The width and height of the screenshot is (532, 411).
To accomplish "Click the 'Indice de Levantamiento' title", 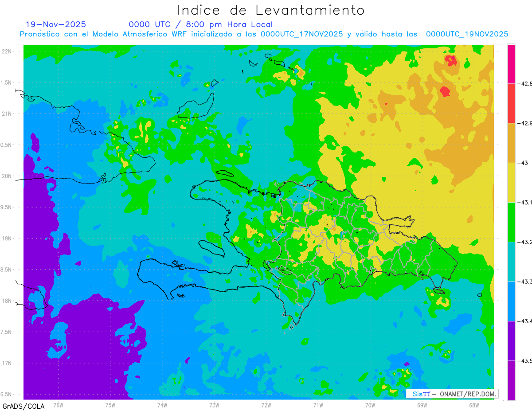I will click(x=271, y=10).
